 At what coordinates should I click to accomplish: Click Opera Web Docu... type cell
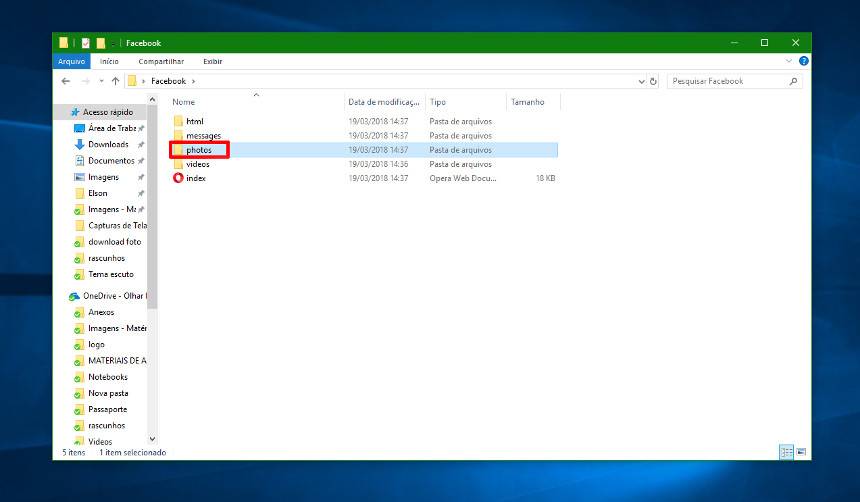(x=463, y=178)
